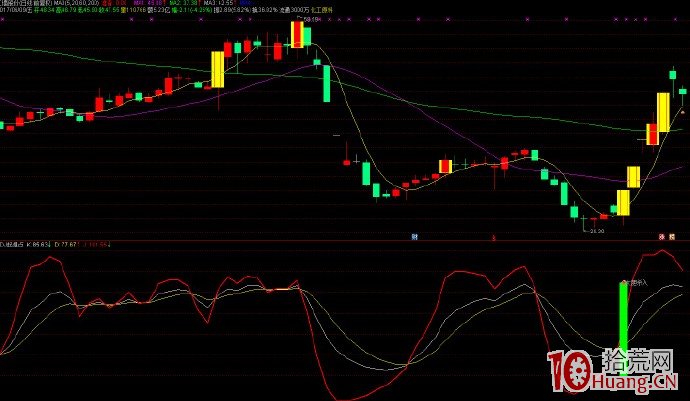Click the D 77.67 indicator value
The width and height of the screenshot is (690, 401).
point(66,244)
